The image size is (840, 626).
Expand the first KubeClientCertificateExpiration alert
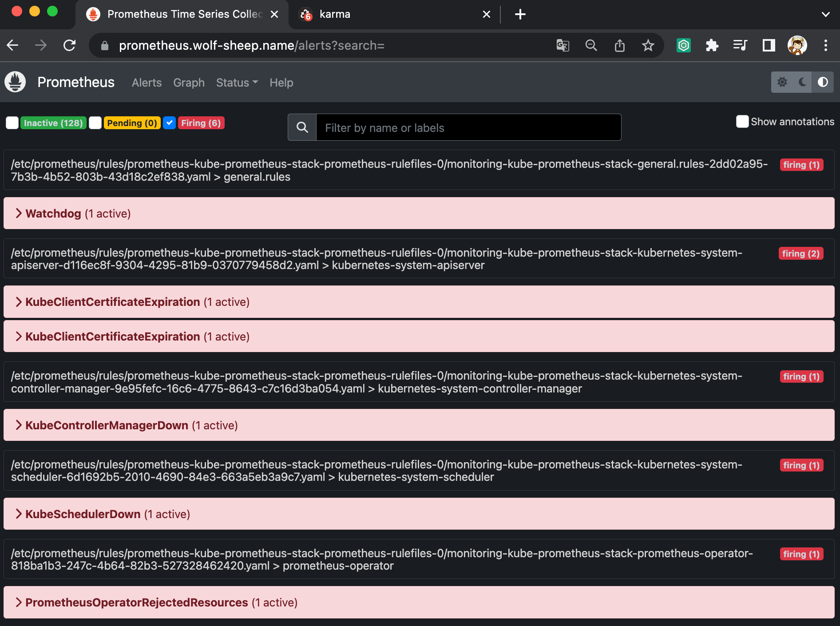pyautogui.click(x=419, y=302)
